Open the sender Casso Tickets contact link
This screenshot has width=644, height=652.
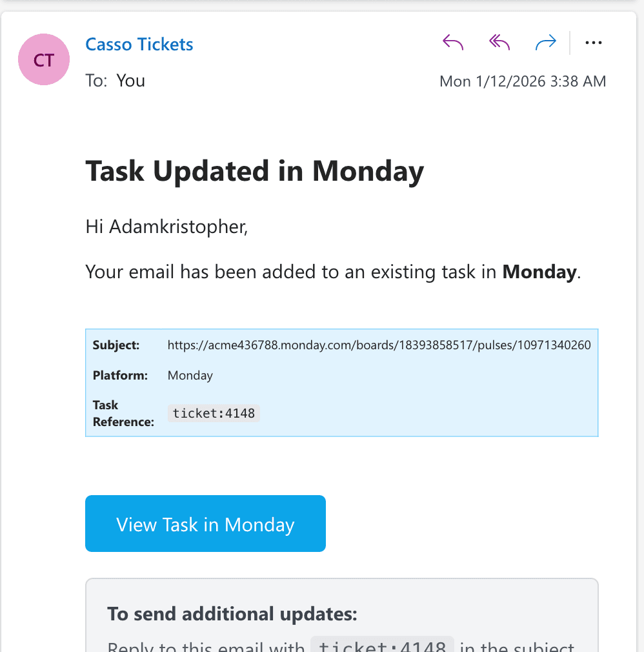coord(139,44)
